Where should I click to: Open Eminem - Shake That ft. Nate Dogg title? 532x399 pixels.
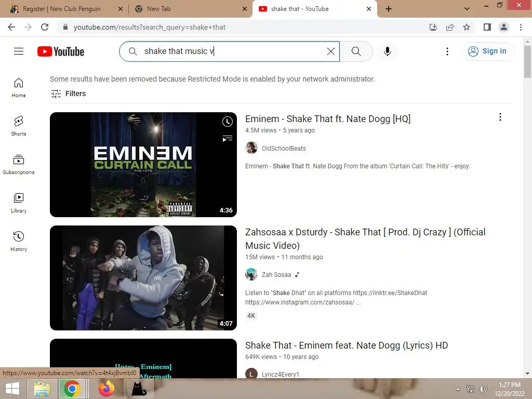point(328,119)
